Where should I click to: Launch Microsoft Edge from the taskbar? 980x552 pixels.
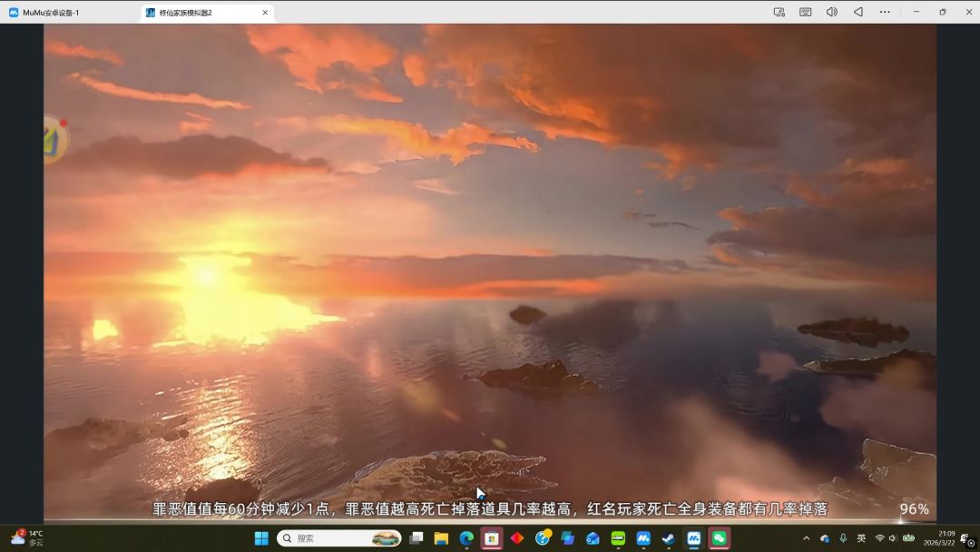(x=466, y=538)
